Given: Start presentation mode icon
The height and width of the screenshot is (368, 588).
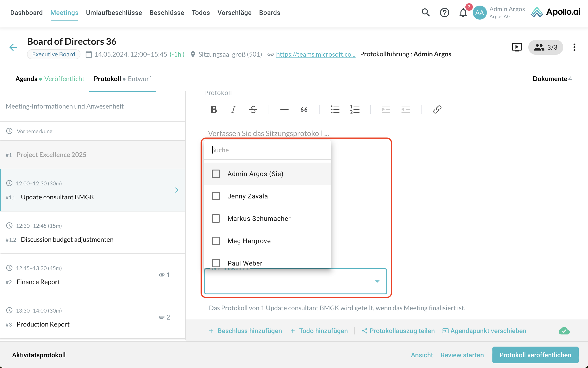Looking at the screenshot, I should pyautogui.click(x=517, y=47).
